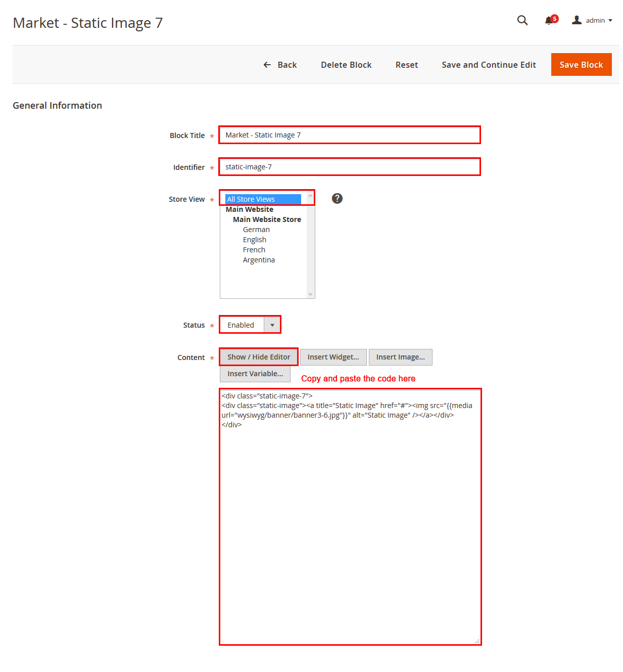The width and height of the screenshot is (623, 672).
Task: Click into the Block Title field
Action: pos(350,135)
